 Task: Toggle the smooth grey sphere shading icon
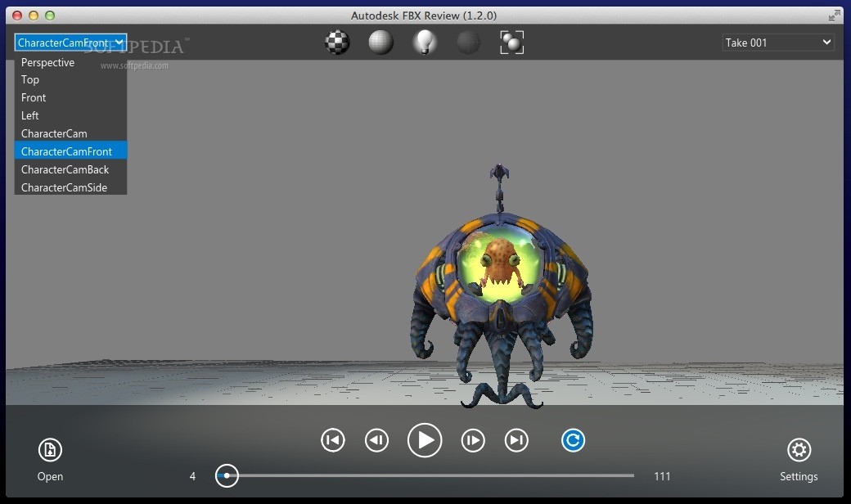[381, 43]
